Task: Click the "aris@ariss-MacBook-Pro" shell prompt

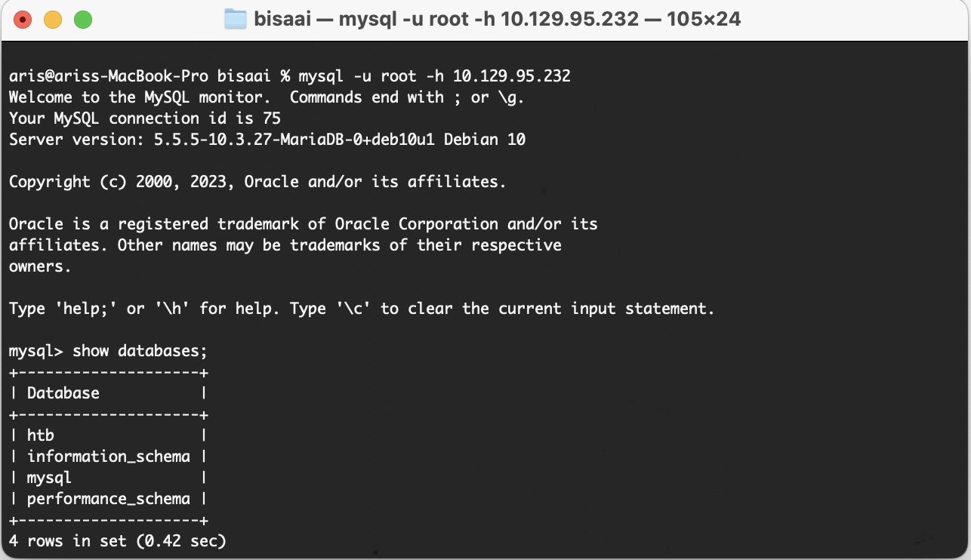Action: coord(109,76)
